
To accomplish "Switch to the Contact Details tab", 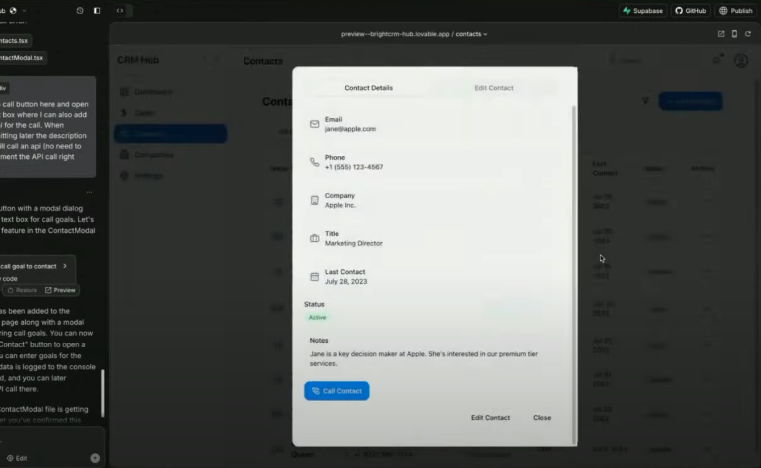I will coord(369,88).
